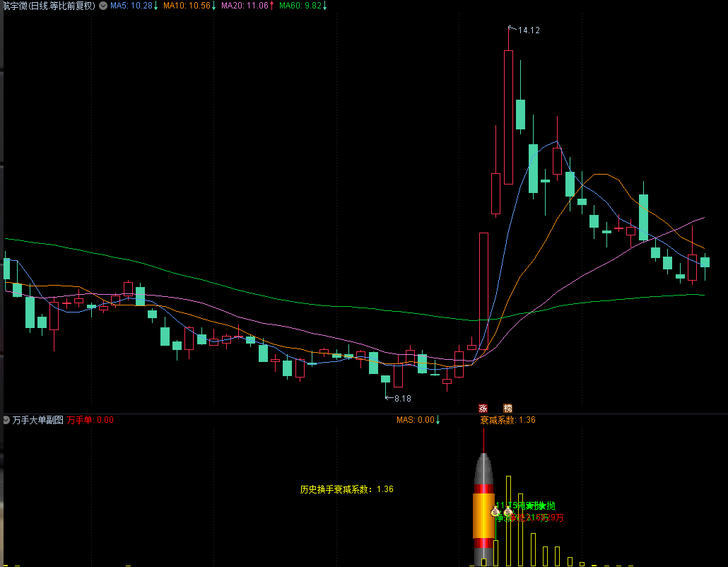Click the stock title 日线 等比前复权
Screen dimensions: 728x567
tap(48, 6)
